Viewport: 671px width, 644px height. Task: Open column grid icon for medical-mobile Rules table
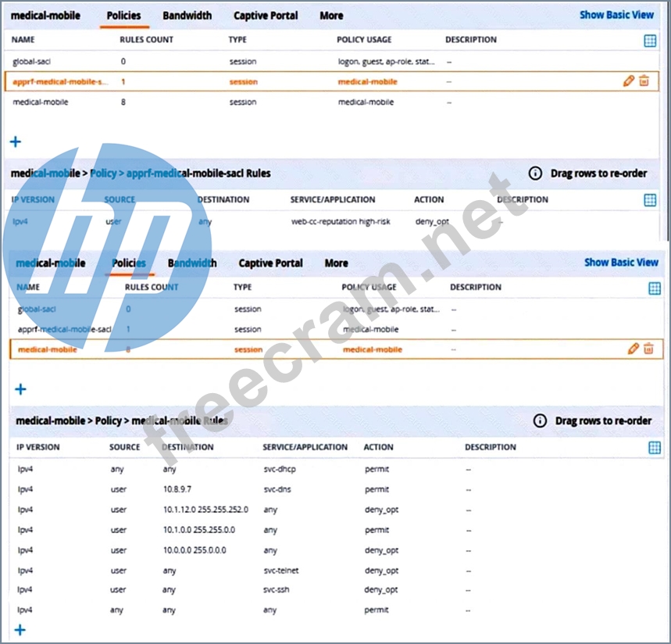[655, 448]
